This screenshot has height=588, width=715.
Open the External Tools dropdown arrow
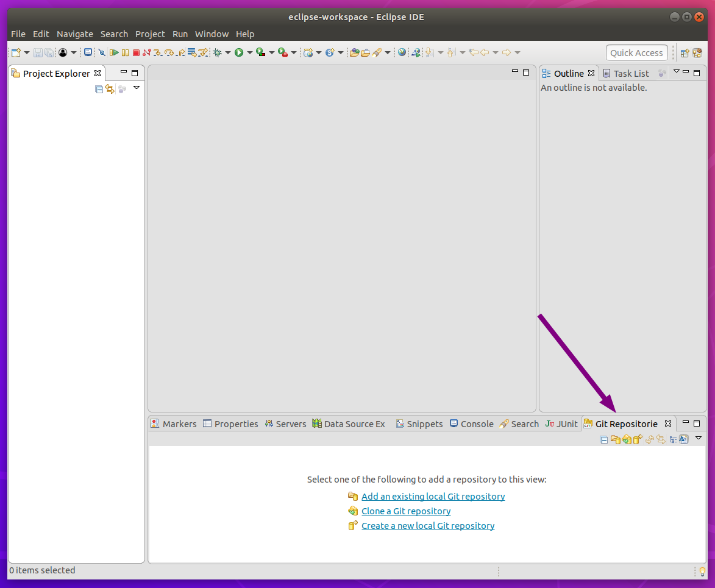(294, 52)
